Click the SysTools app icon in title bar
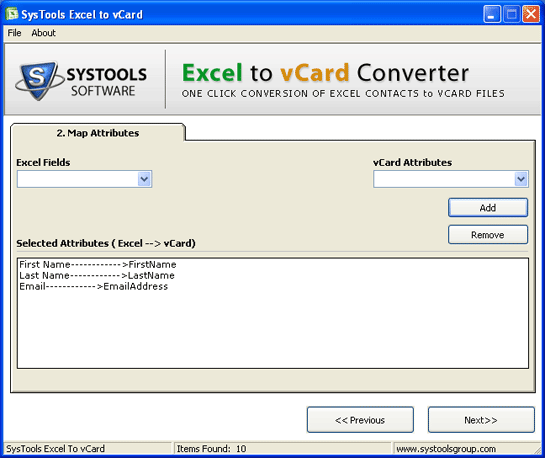This screenshot has width=545, height=458. coord(12,14)
